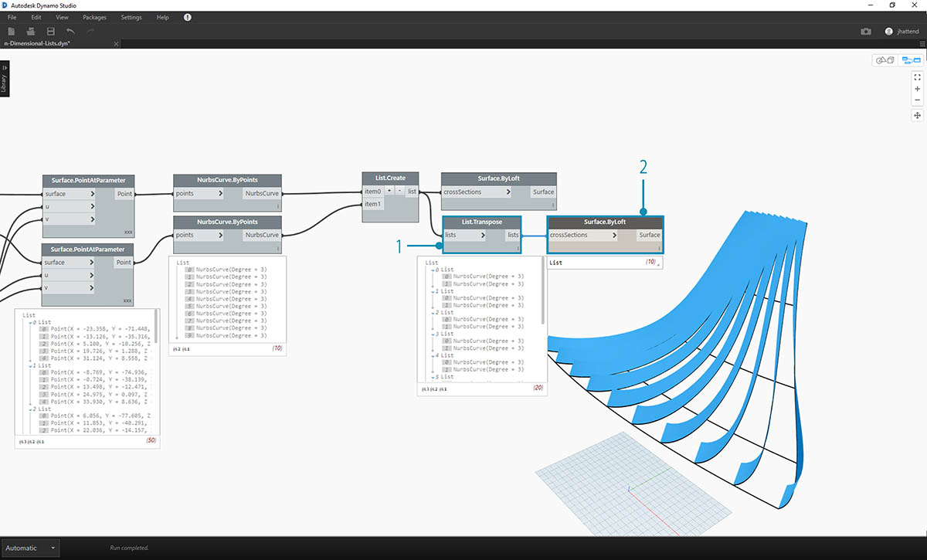Click the plus button on List.Create node

pos(389,191)
